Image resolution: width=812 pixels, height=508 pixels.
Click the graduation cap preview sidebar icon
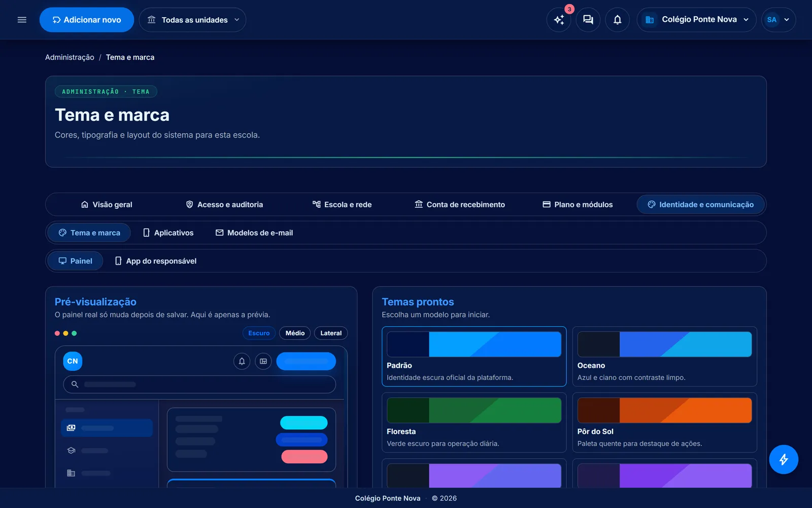point(71,451)
